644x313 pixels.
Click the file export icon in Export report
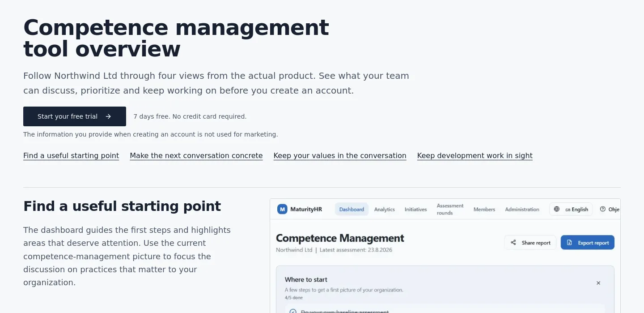[x=569, y=243]
